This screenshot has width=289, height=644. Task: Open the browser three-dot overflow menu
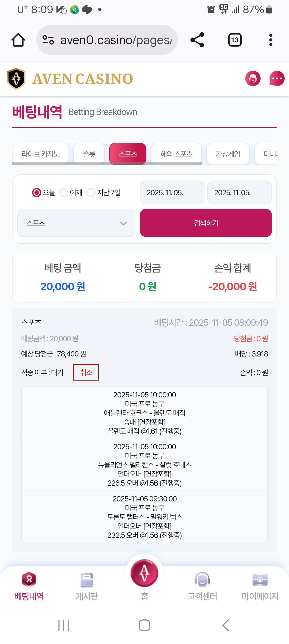271,40
